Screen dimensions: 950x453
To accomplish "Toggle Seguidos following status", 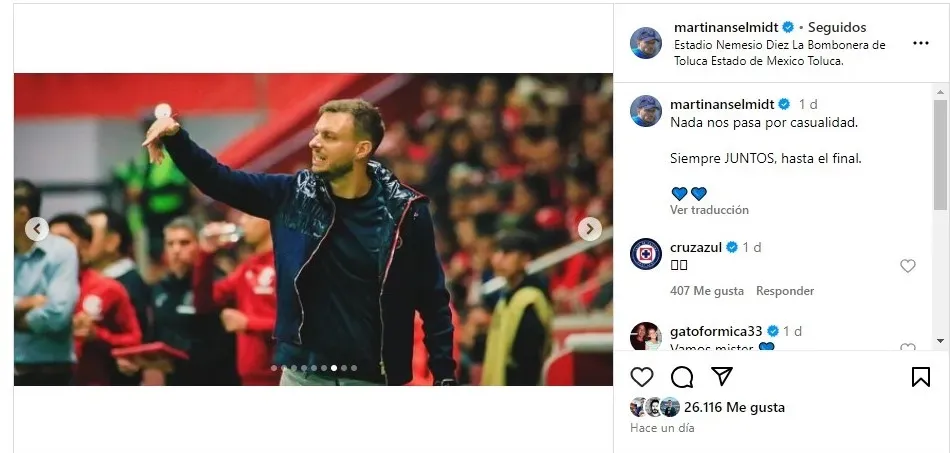I will click(x=836, y=27).
